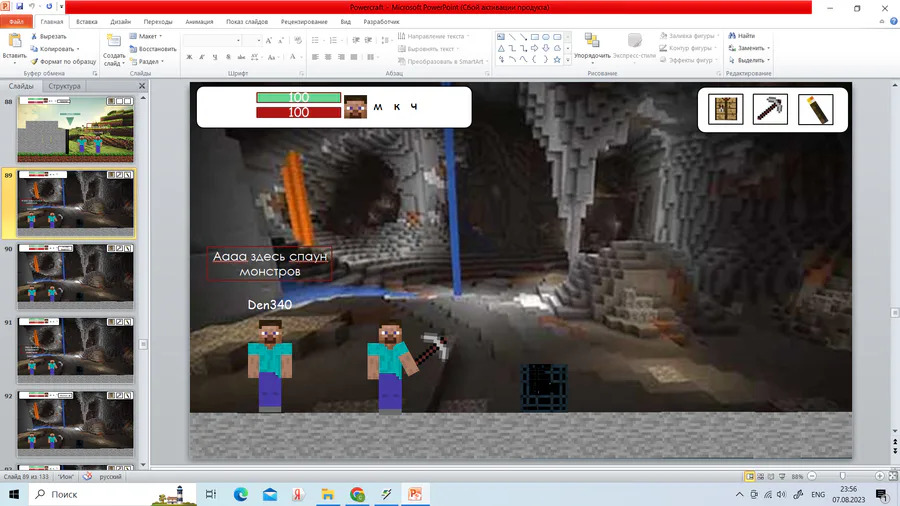Clear all formatting icon
The width and height of the screenshot is (900, 506).
click(x=297, y=40)
